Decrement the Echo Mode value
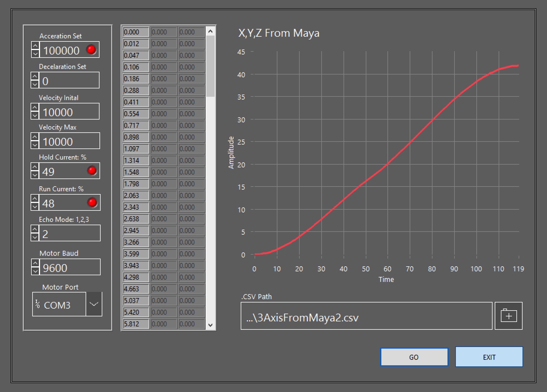Image resolution: width=547 pixels, height=392 pixels. pos(35,237)
